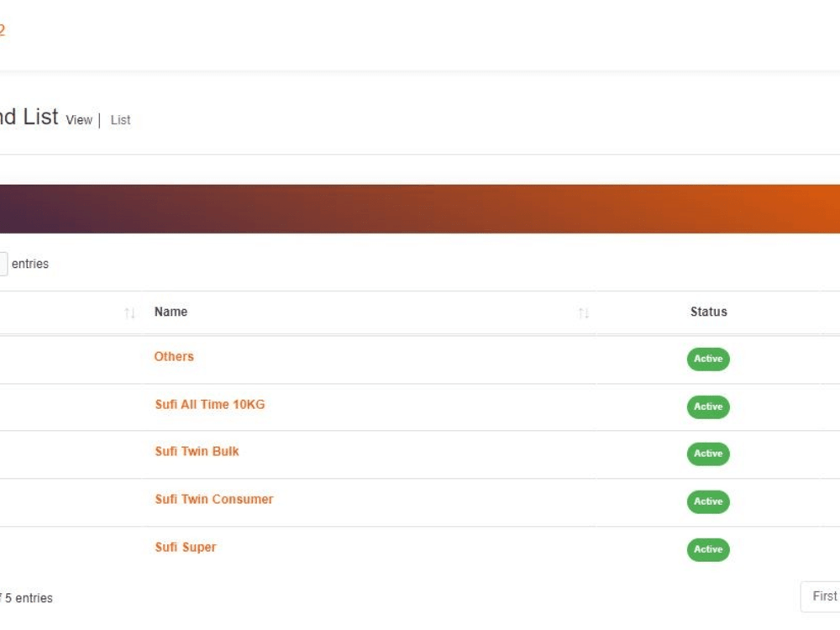Click the Name column header
This screenshot has height=630, width=840.
[x=171, y=312]
